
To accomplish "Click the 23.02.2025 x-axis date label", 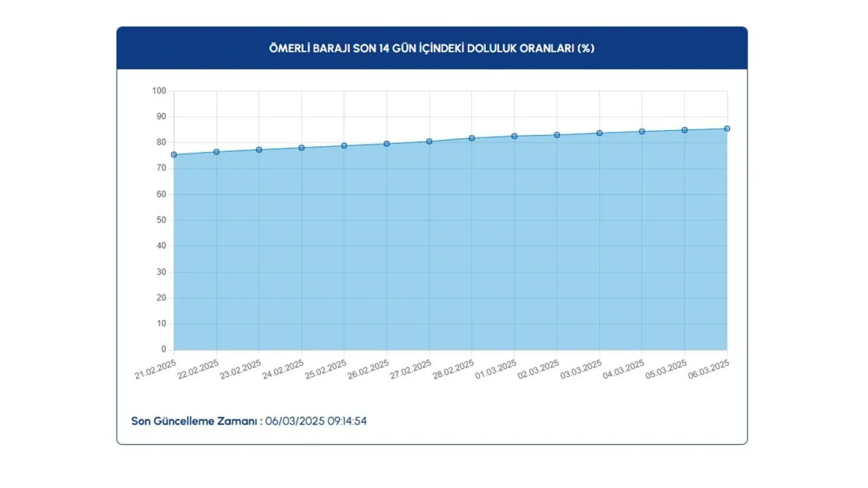I will pos(241,369).
